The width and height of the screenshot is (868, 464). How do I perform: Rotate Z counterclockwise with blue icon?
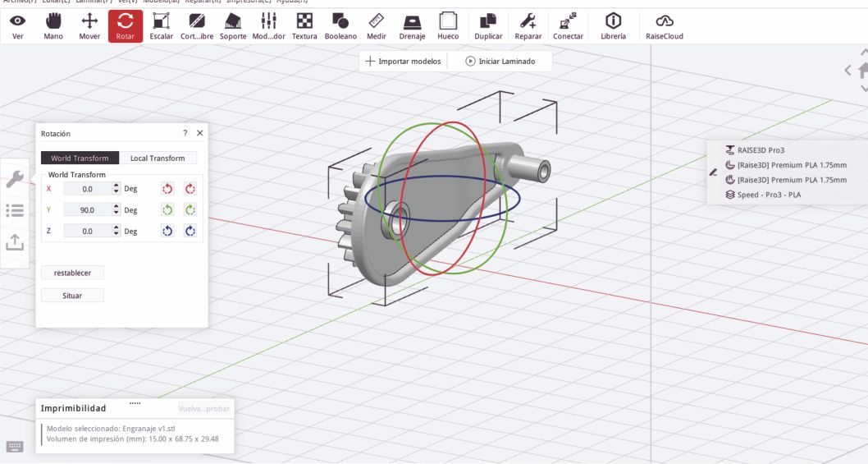click(167, 231)
